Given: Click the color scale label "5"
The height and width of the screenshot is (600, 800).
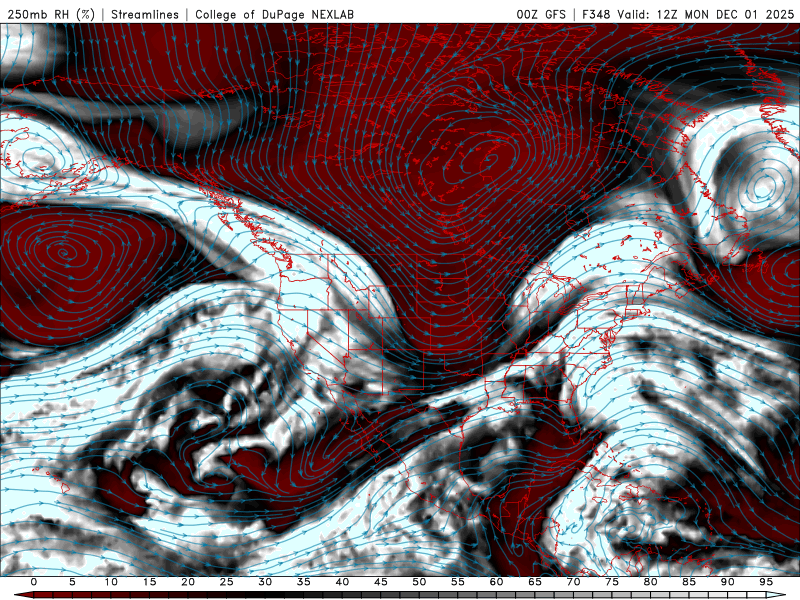Looking at the screenshot, I should 72,582.
